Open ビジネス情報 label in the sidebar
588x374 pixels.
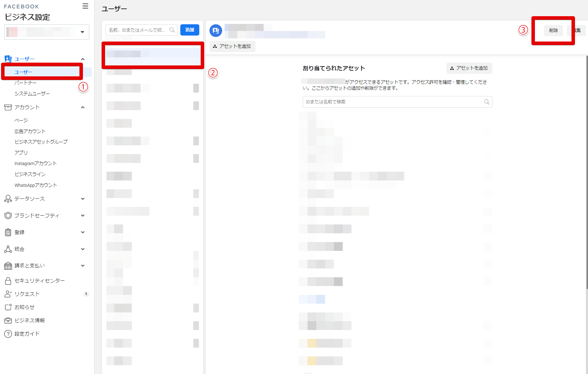tap(30, 321)
